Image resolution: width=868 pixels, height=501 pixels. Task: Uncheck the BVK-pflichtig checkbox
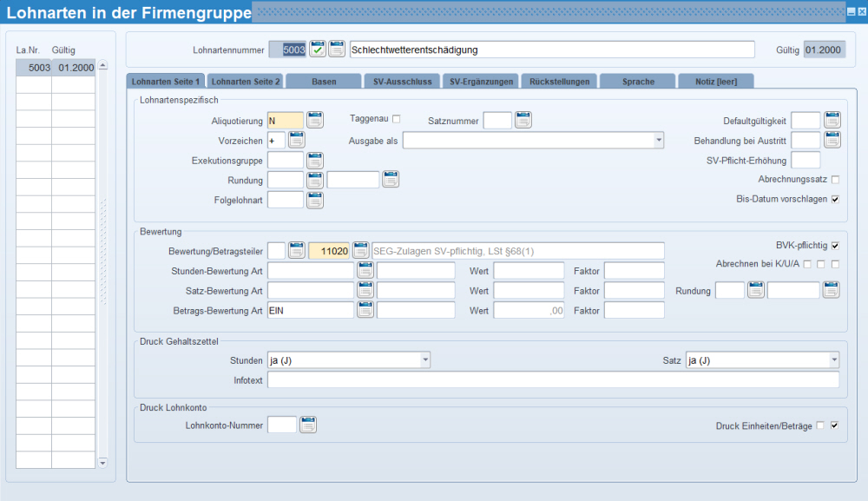(835, 246)
